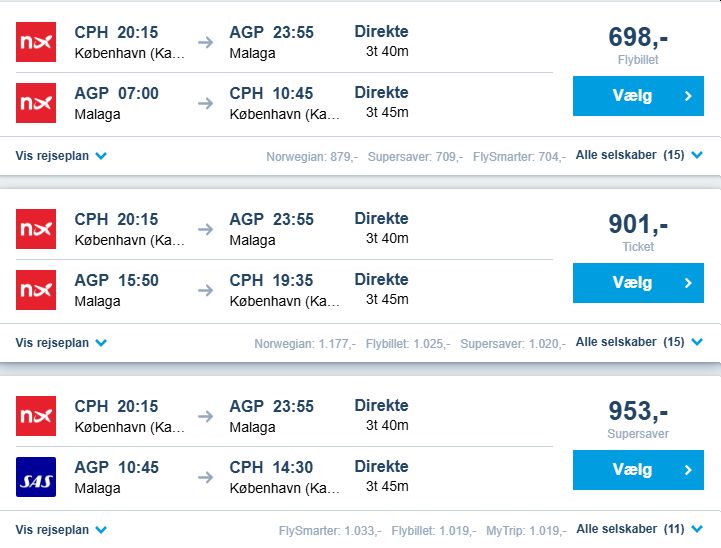Open Alle selskaber (15) dropdown for 901,- trip
Screen dimensions: 721x548
pyautogui.click(x=639, y=342)
